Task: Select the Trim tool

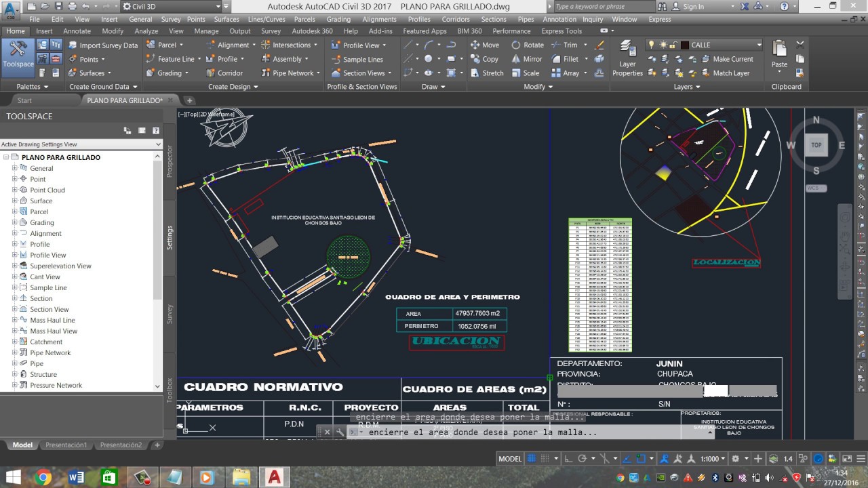Action: [x=565, y=45]
